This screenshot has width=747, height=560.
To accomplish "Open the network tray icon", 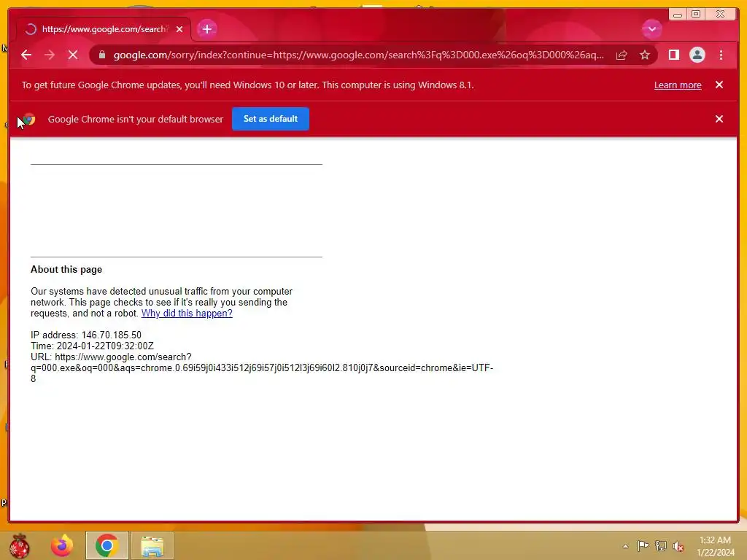I will click(660, 545).
